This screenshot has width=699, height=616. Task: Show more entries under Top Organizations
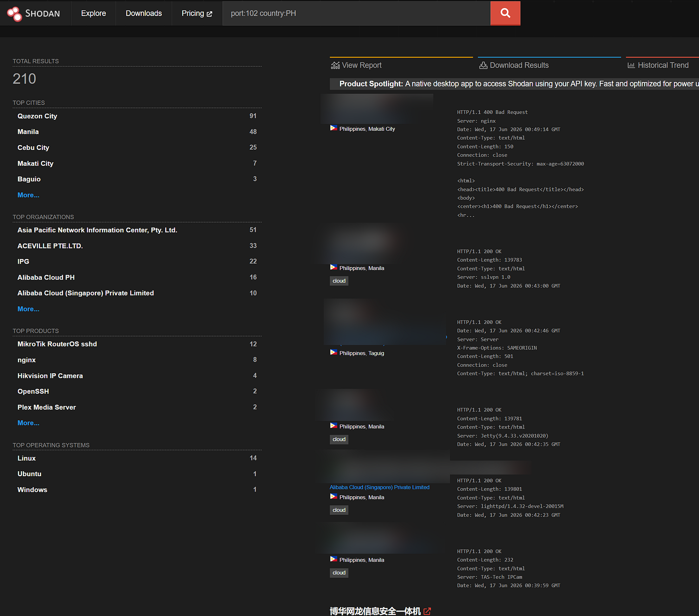[x=28, y=309]
